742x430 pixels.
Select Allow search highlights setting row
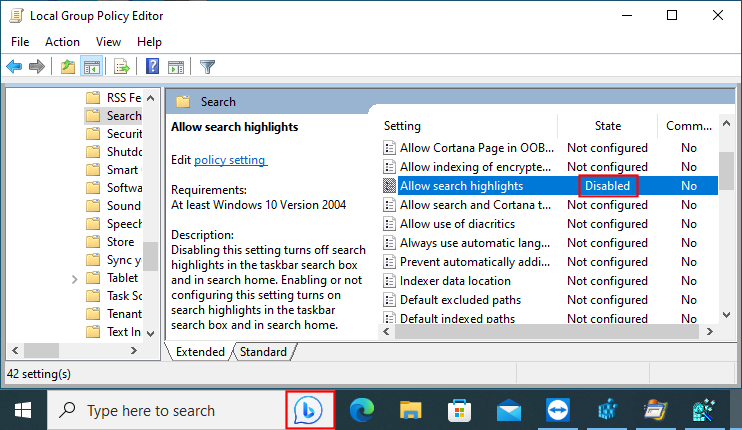click(460, 186)
